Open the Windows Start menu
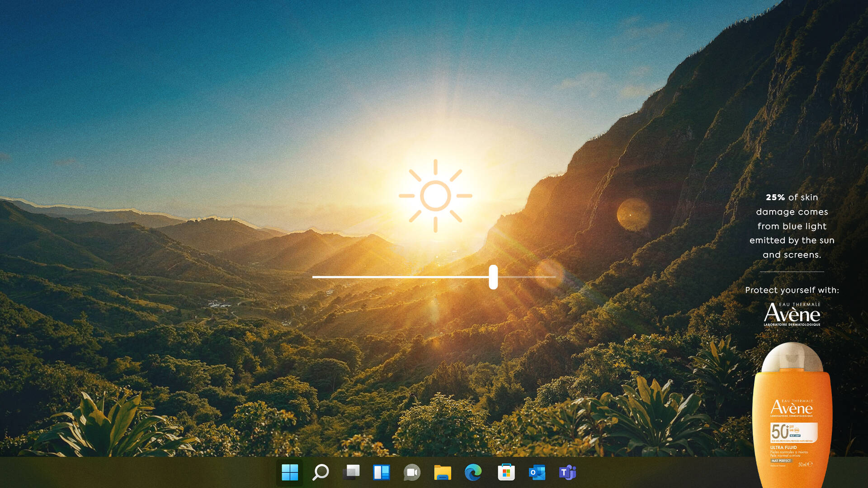 [x=290, y=473]
